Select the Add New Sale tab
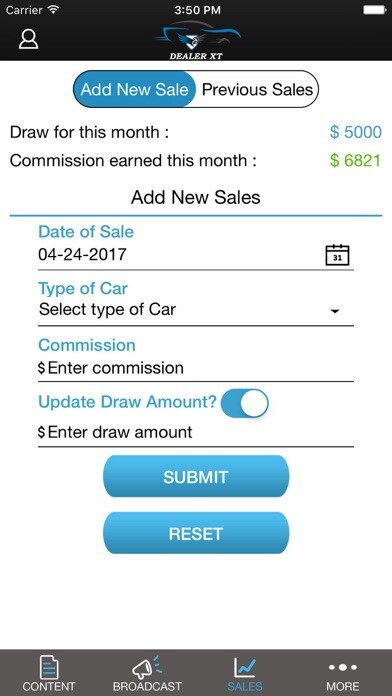Screen dimensions: 392x696 (x=135, y=89)
